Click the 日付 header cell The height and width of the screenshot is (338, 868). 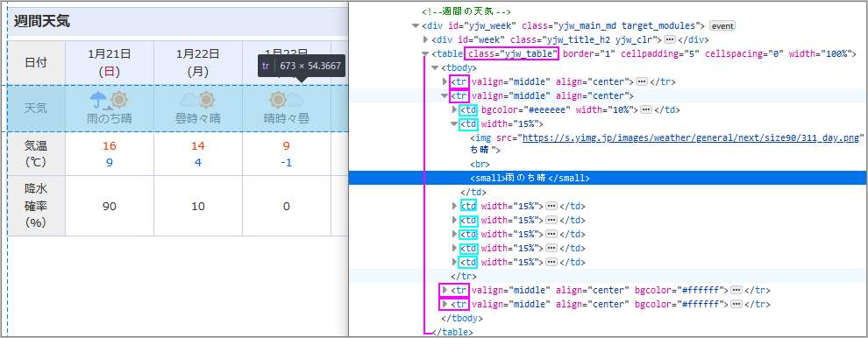coord(37,62)
